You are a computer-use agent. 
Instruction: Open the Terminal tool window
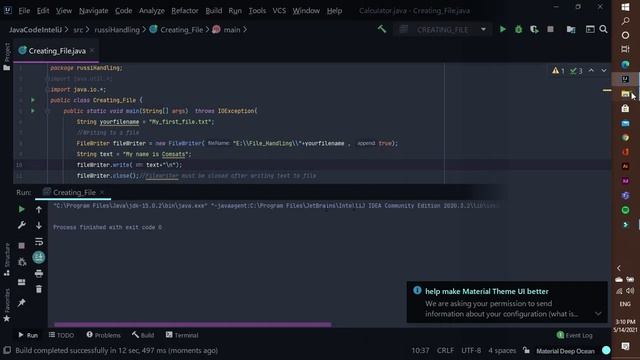(182, 335)
